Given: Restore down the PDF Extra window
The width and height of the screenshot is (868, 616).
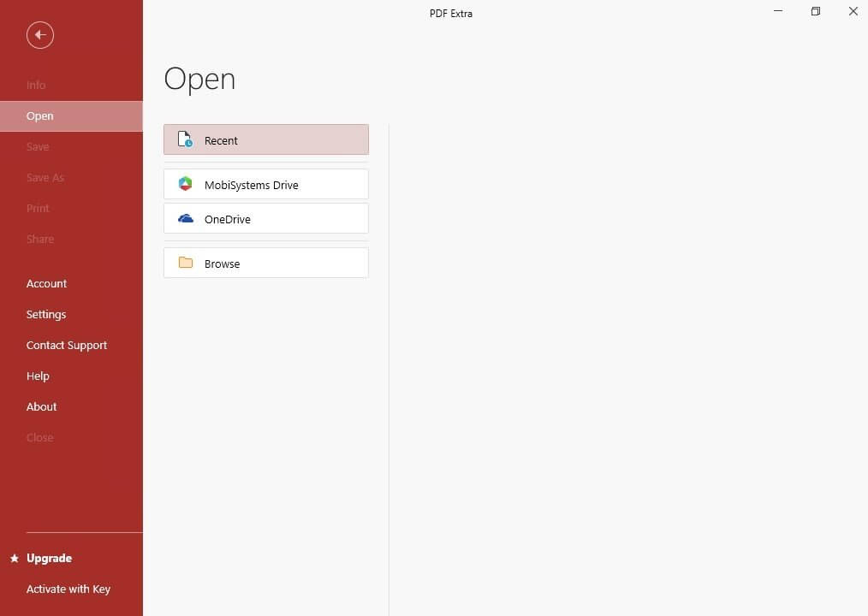Looking at the screenshot, I should pos(816,11).
